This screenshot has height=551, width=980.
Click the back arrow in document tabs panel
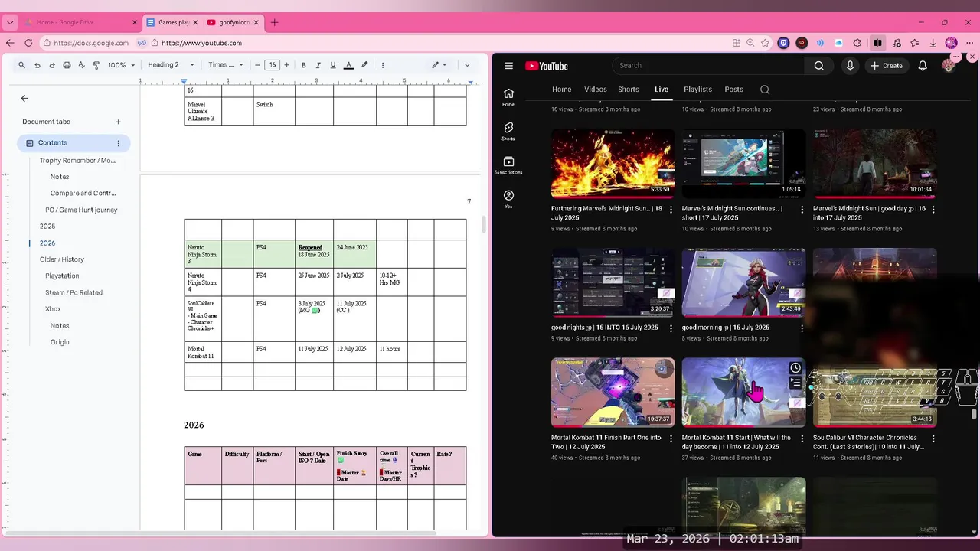coord(24,98)
